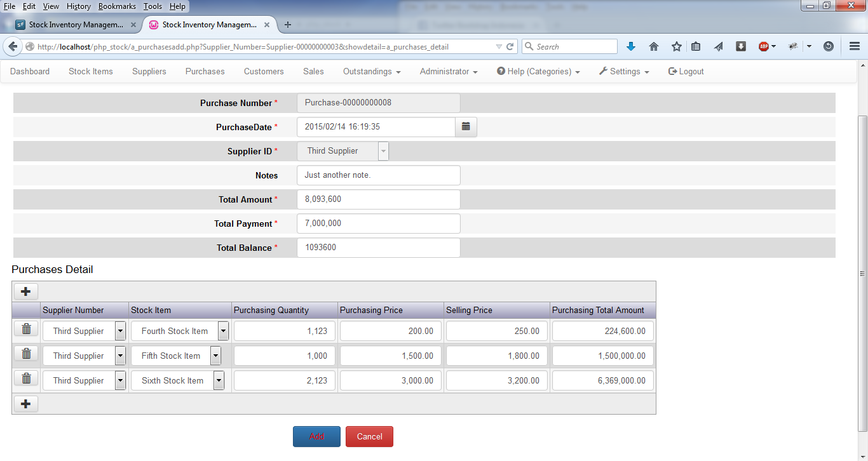The width and height of the screenshot is (868, 461).
Task: Open the first row's Supplier Number dropdown
Action: [119, 330]
